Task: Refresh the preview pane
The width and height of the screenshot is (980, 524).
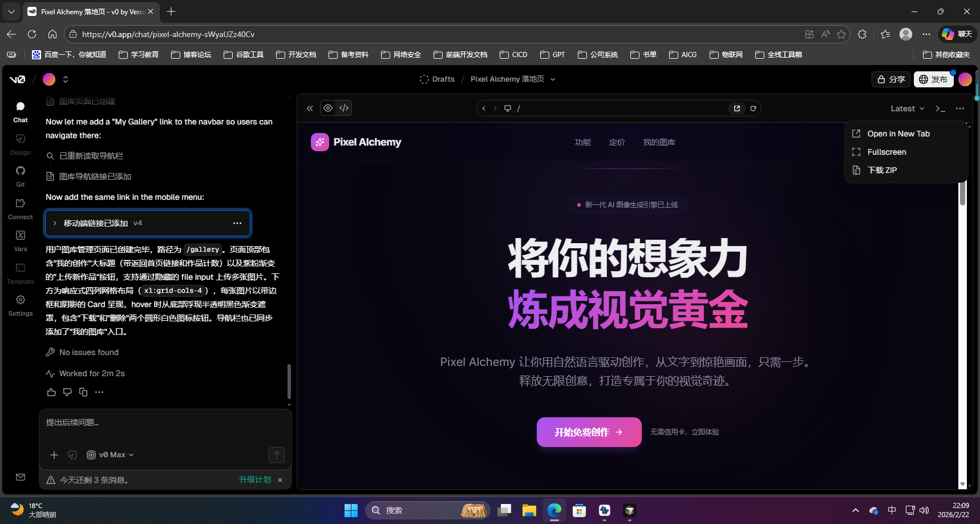Action: point(753,108)
